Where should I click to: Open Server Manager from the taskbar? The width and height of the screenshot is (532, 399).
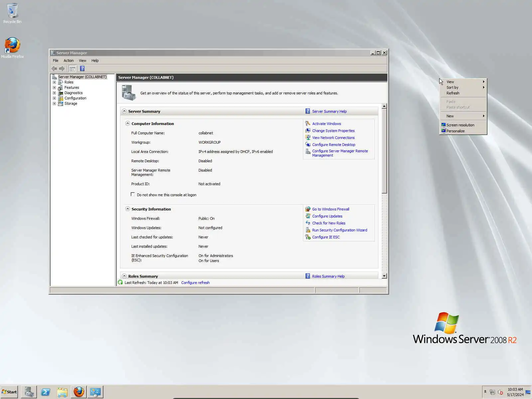[29, 392]
